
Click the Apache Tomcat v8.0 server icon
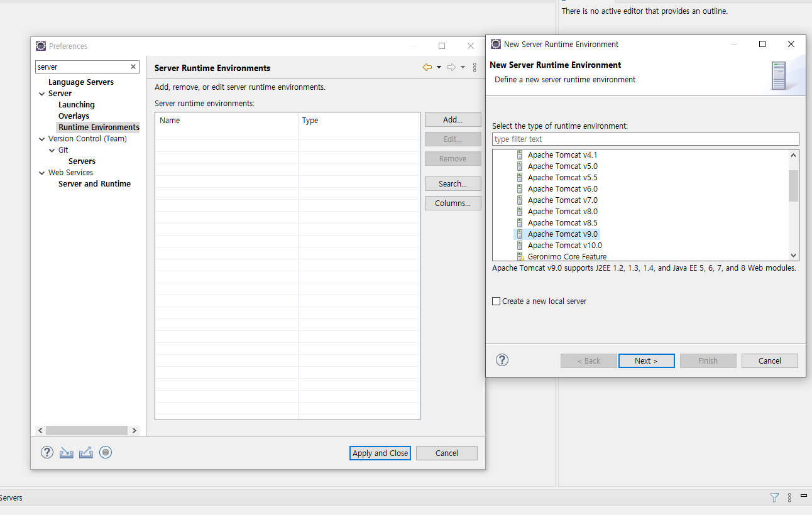tap(520, 212)
